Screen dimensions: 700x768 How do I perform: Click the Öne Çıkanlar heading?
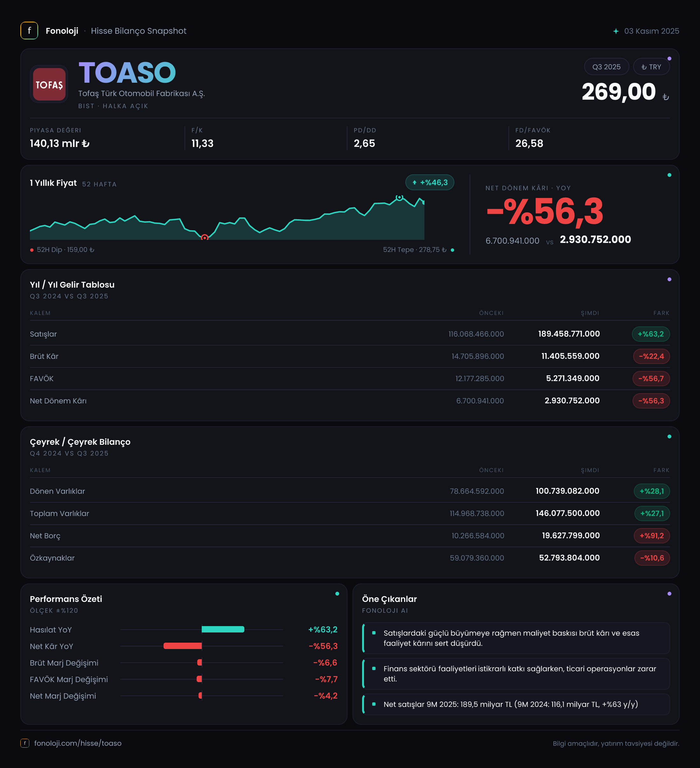(x=389, y=599)
